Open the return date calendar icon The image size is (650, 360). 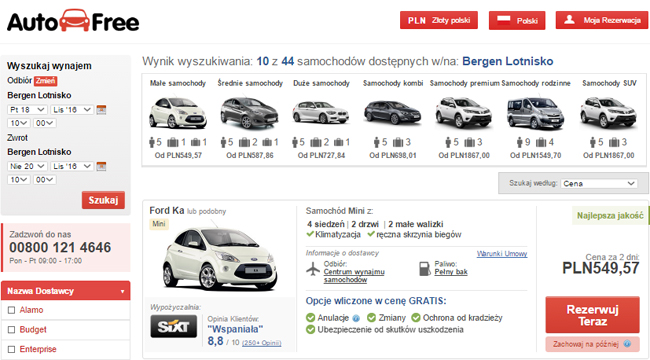[101, 166]
